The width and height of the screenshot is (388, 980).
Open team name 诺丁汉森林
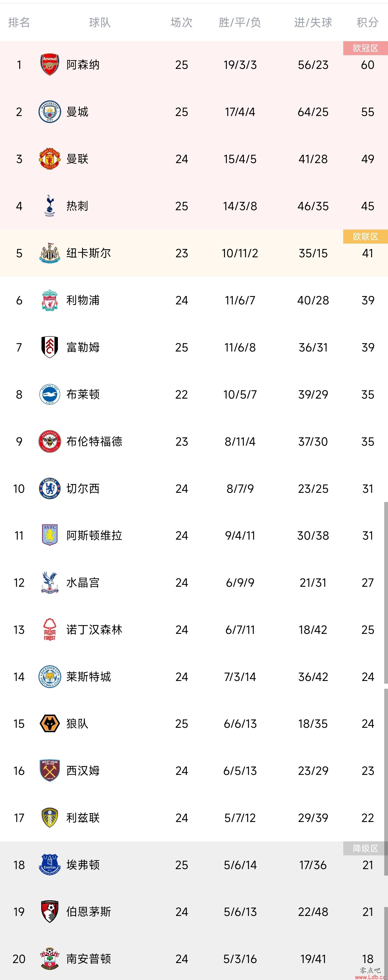pyautogui.click(x=94, y=630)
